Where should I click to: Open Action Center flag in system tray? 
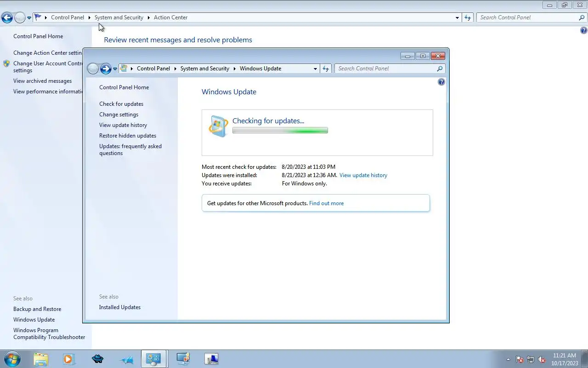520,359
